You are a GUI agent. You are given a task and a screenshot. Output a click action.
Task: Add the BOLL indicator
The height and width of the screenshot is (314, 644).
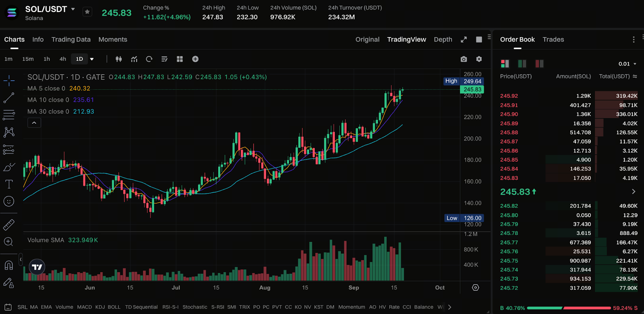coord(114,307)
